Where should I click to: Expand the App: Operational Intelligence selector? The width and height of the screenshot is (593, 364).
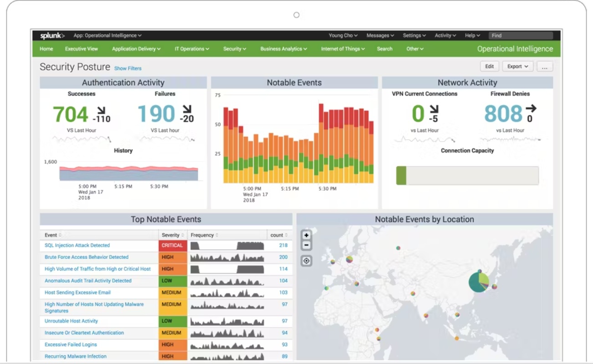coord(107,35)
